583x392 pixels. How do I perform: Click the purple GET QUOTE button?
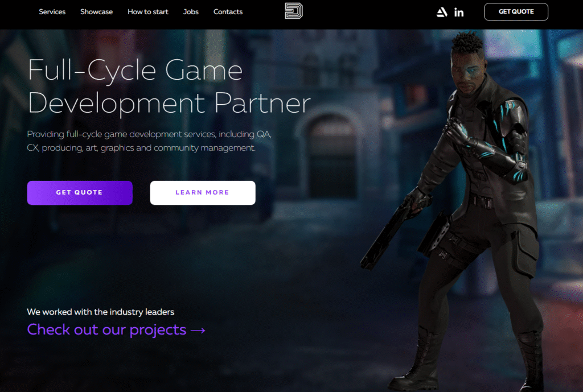[80, 192]
